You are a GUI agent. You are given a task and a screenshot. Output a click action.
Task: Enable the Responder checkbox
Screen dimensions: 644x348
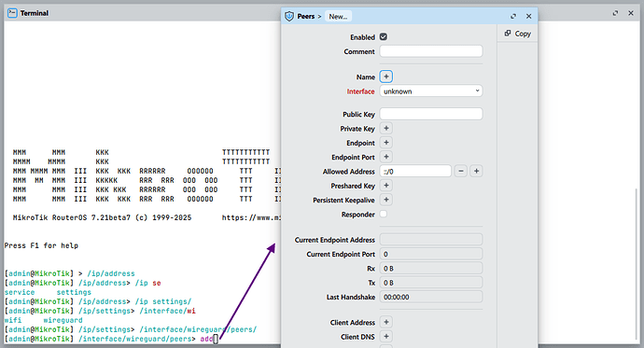coord(384,214)
